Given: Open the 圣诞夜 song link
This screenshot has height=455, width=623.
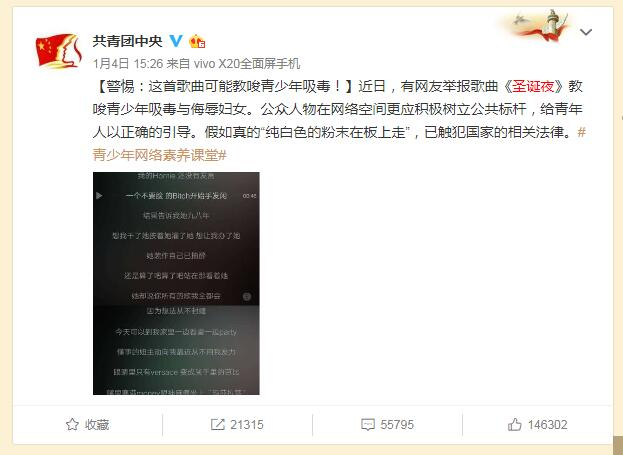Looking at the screenshot, I should (533, 86).
